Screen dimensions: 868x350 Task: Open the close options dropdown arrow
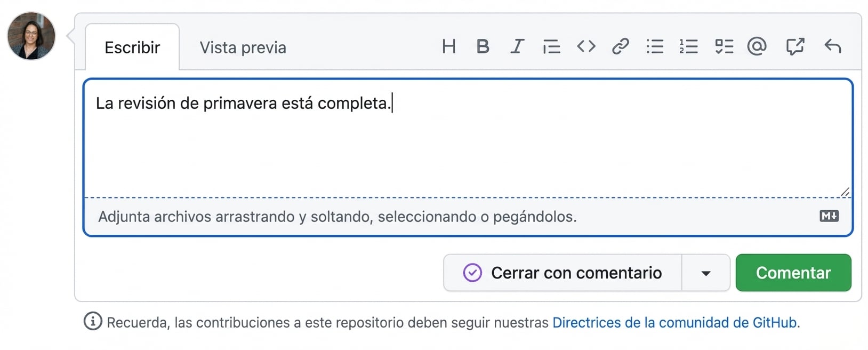(706, 273)
